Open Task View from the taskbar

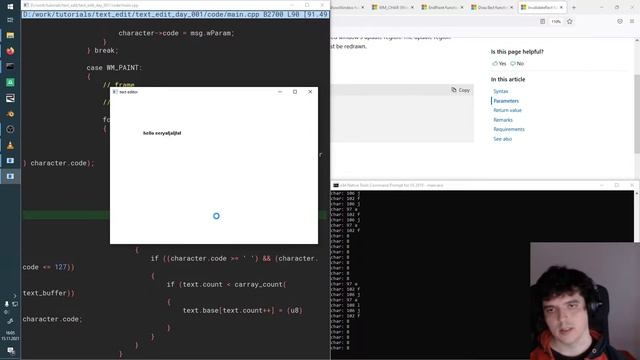pyautogui.click(x=10, y=20)
